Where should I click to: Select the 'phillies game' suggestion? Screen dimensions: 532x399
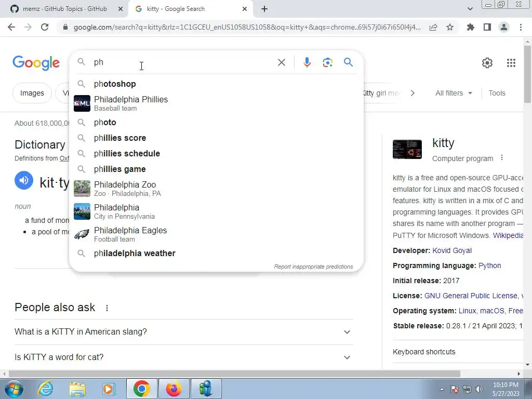click(x=216, y=169)
